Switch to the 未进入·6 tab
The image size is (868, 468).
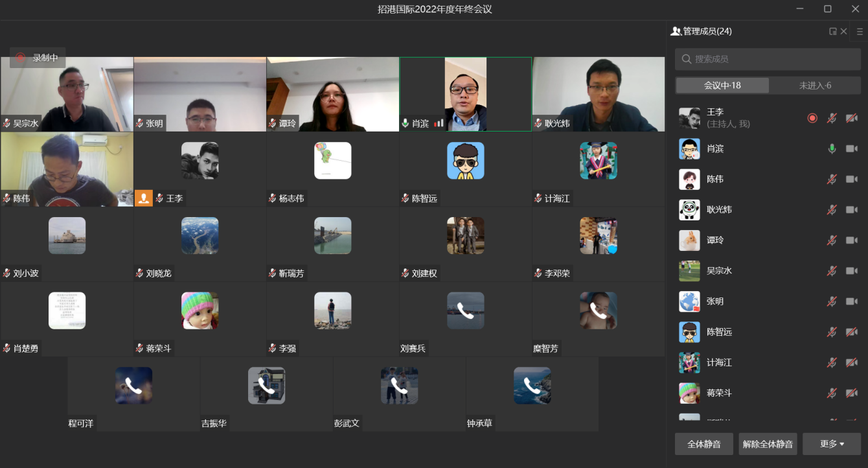coord(815,86)
